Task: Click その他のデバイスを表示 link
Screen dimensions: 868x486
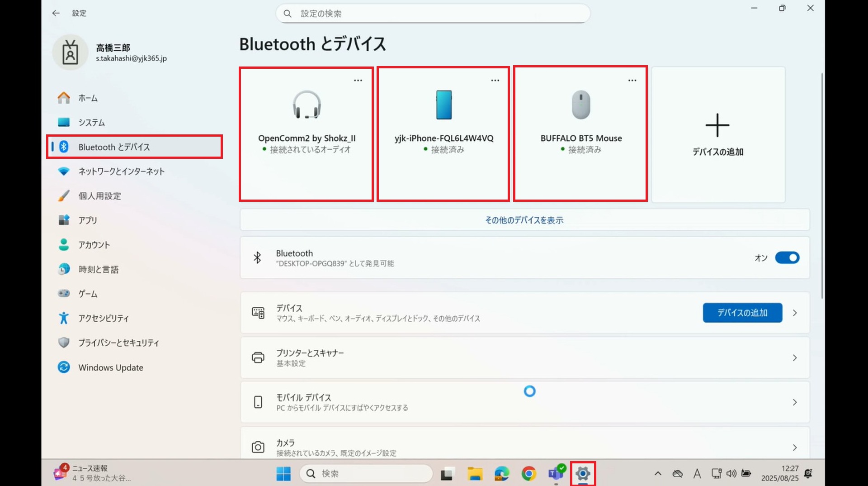Action: 524,220
